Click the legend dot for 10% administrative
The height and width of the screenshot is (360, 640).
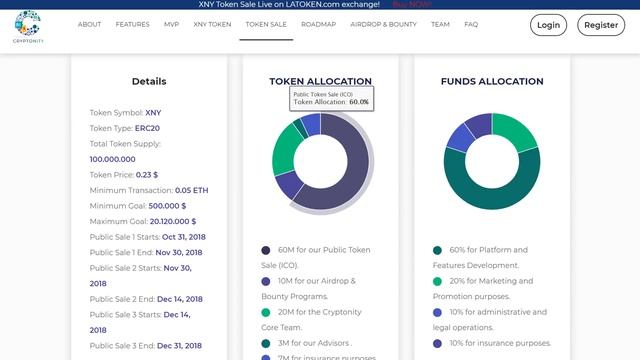(x=437, y=312)
